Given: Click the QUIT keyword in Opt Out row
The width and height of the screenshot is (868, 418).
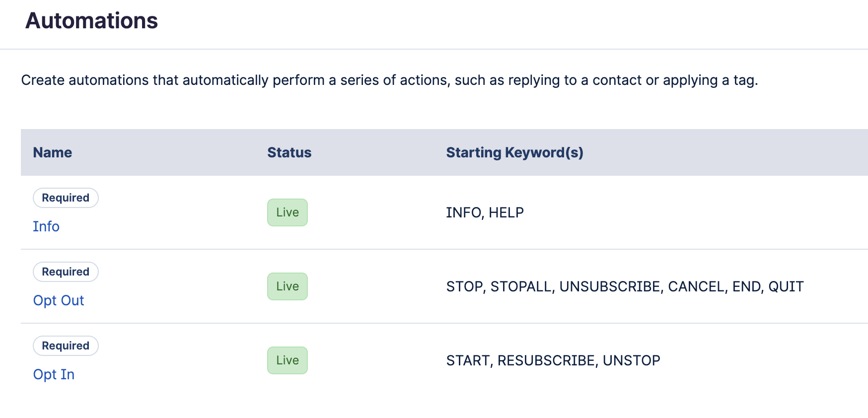Looking at the screenshot, I should tap(786, 286).
